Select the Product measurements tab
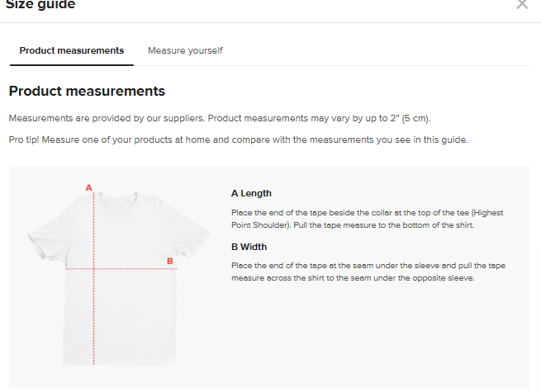 tap(72, 50)
